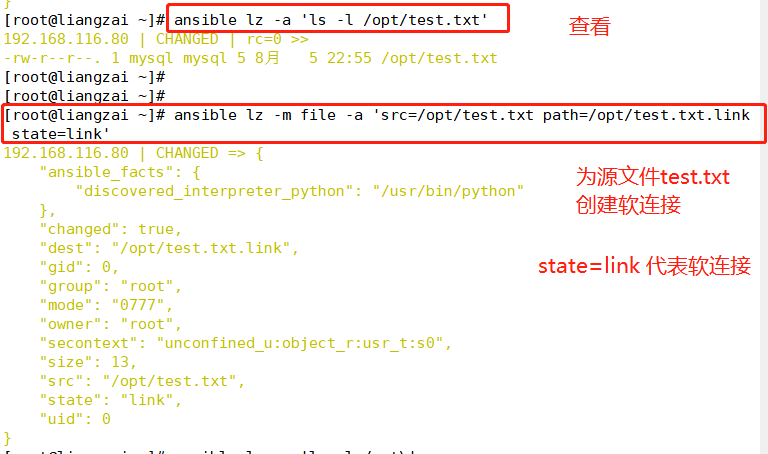
Task: Click the "gid": 0 line
Action: point(79,267)
